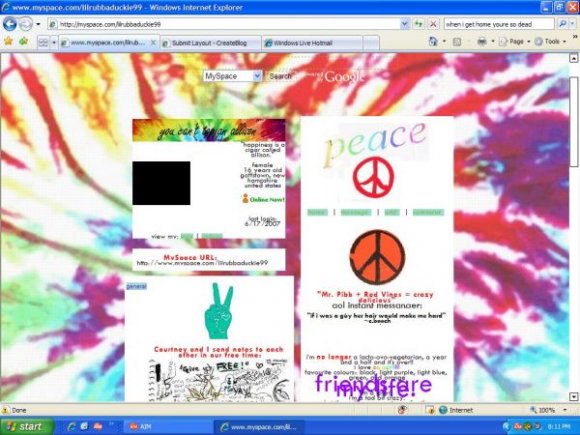Image resolution: width=580 pixels, height=435 pixels.
Task: Click the tie-dye 'you can't tame allison' banner
Action: [209, 130]
